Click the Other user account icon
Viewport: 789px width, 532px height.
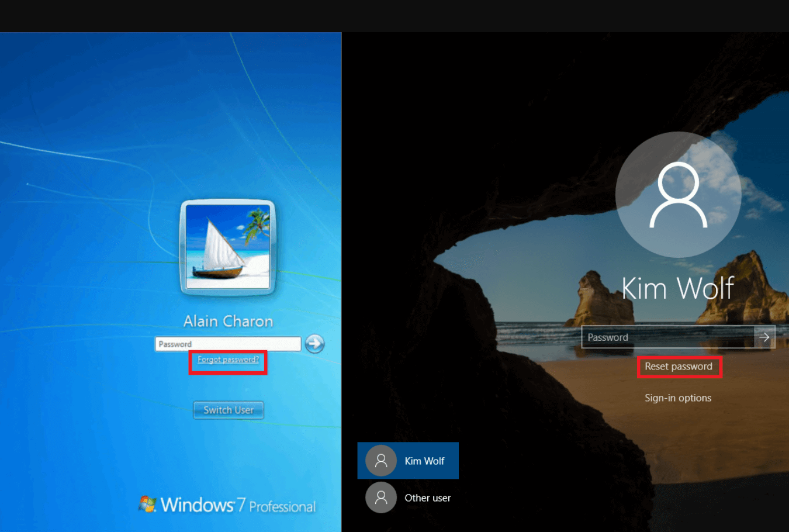coord(380,498)
